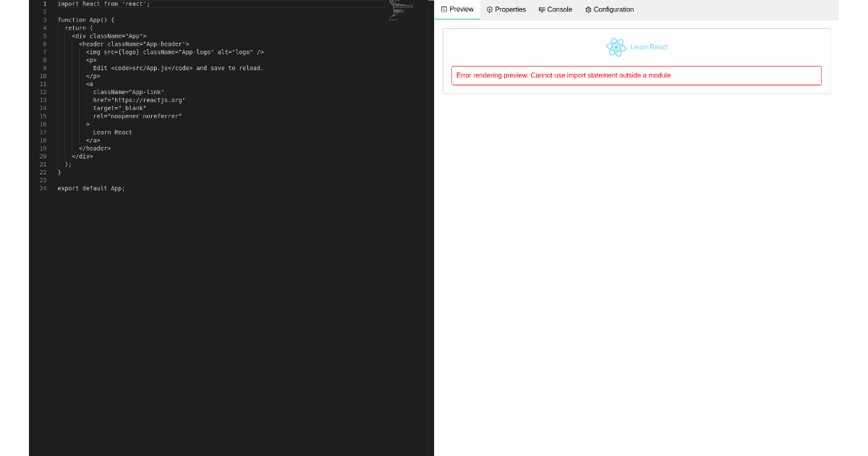Click line number 24 in the editor
The height and width of the screenshot is (456, 868).
coord(43,187)
